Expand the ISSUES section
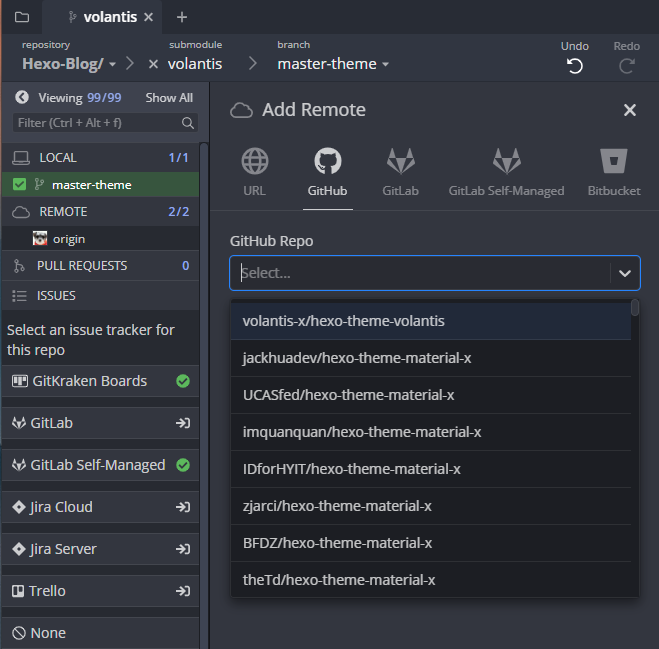659x649 pixels. point(100,295)
